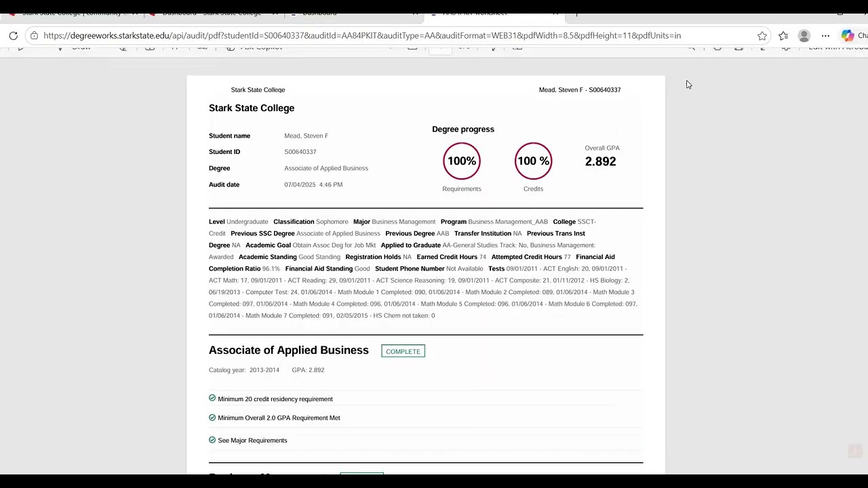Screen dimensions: 868x488
Task: Open the Favorites list icon
Action: [x=783, y=35]
